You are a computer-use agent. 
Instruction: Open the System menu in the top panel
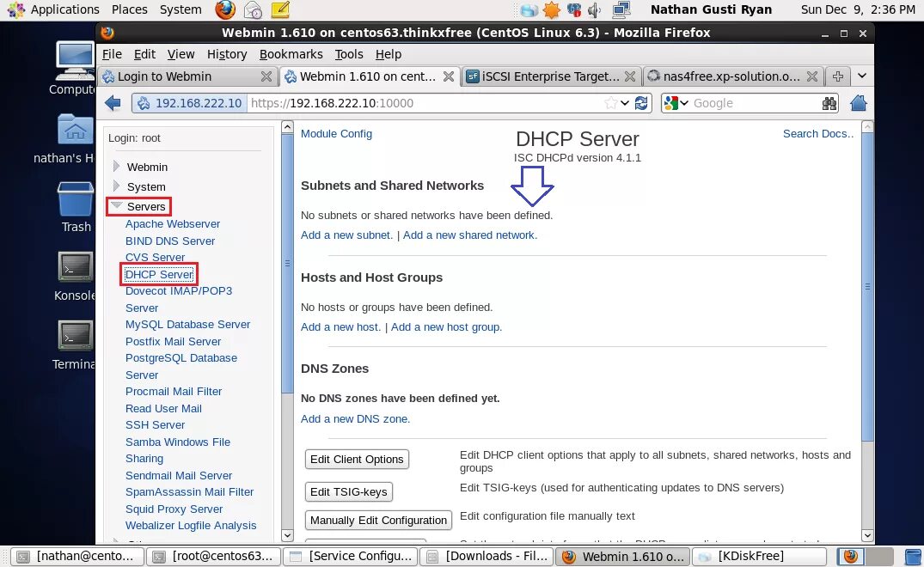tap(181, 9)
